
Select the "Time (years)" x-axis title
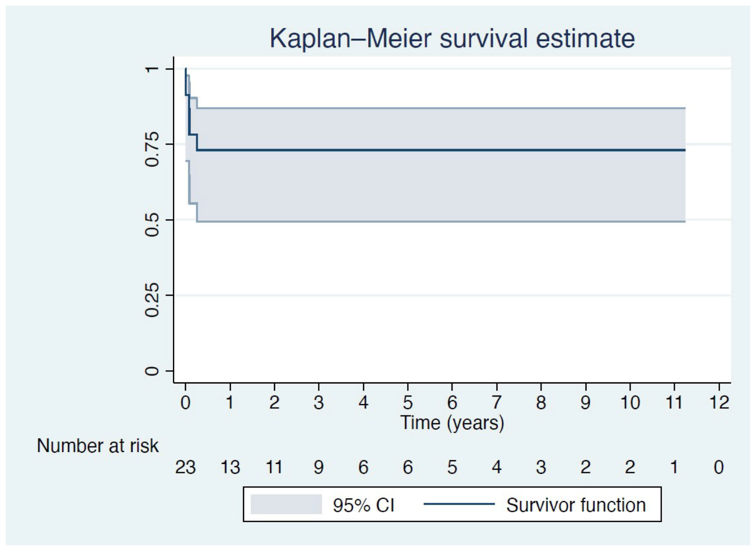(x=452, y=423)
